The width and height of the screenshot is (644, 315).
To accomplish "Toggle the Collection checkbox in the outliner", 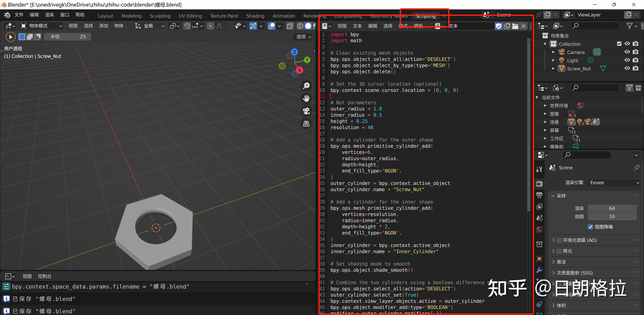I will pos(619,43).
